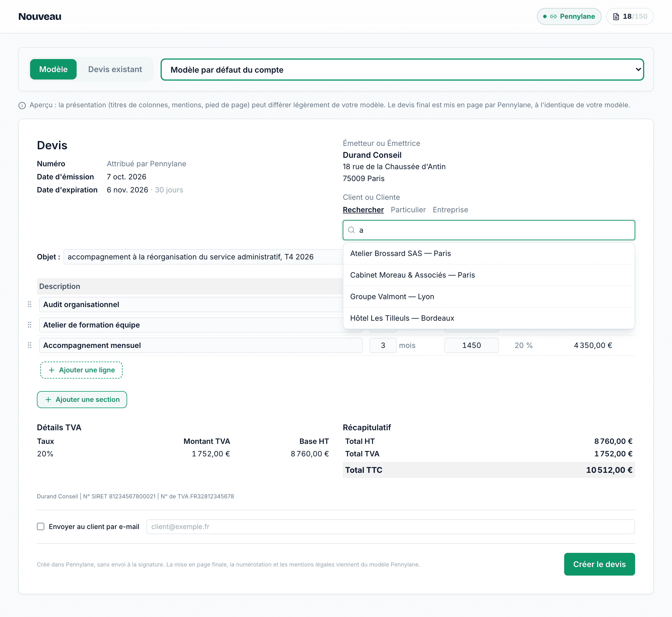Image resolution: width=672 pixels, height=617 pixels.
Task: Click the Objet text field
Action: (203, 257)
